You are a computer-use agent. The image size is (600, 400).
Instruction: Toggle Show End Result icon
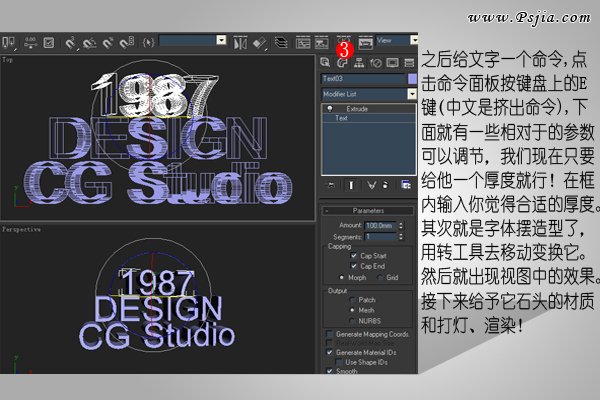(x=351, y=186)
